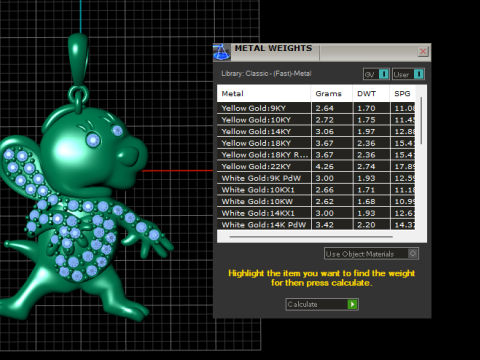Select the White Gold:10KX1 row
This screenshot has width=480, height=360.
[316, 190]
